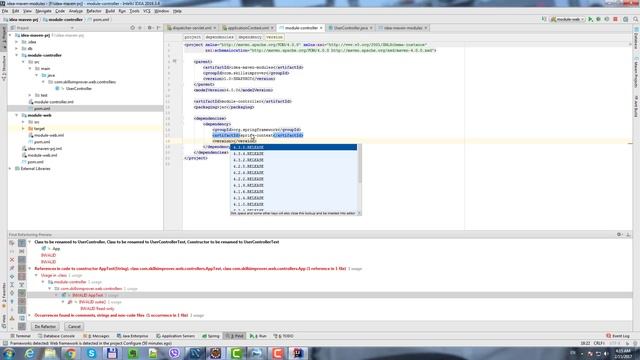Open Messages tool window

click(96, 336)
